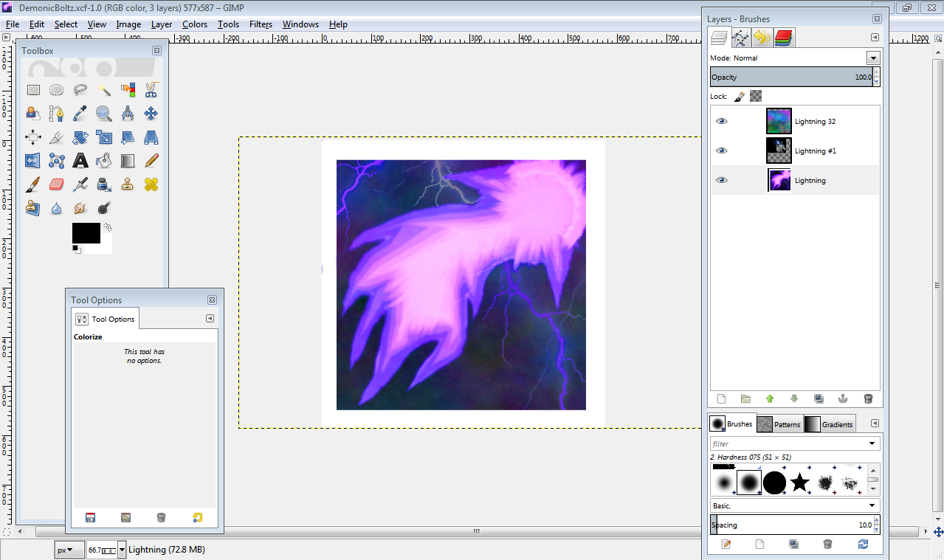Select the Foreground Select tool
This screenshot has width=944, height=560.
tap(33, 114)
